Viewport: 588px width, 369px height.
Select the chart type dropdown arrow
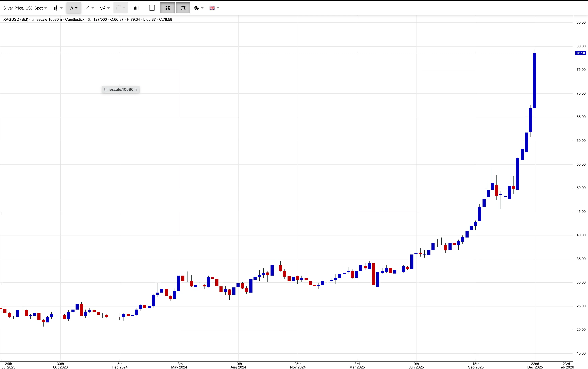(x=61, y=8)
